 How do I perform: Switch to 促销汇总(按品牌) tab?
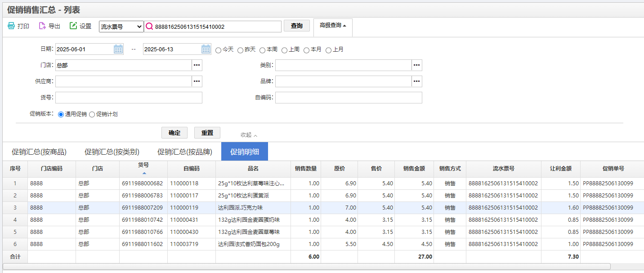tap(185, 152)
